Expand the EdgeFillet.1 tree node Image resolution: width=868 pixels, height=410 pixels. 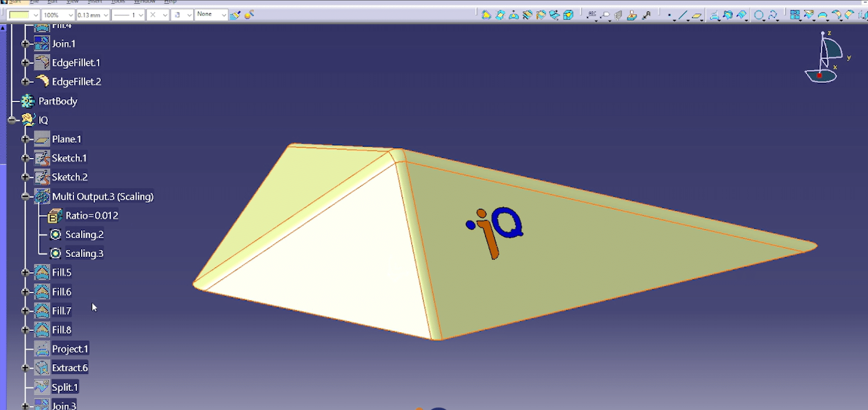click(25, 63)
